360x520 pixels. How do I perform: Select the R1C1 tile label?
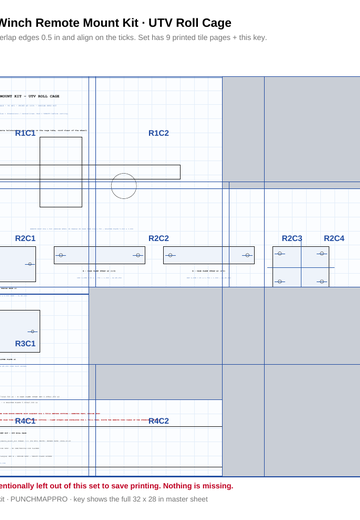pyautogui.click(x=25, y=133)
